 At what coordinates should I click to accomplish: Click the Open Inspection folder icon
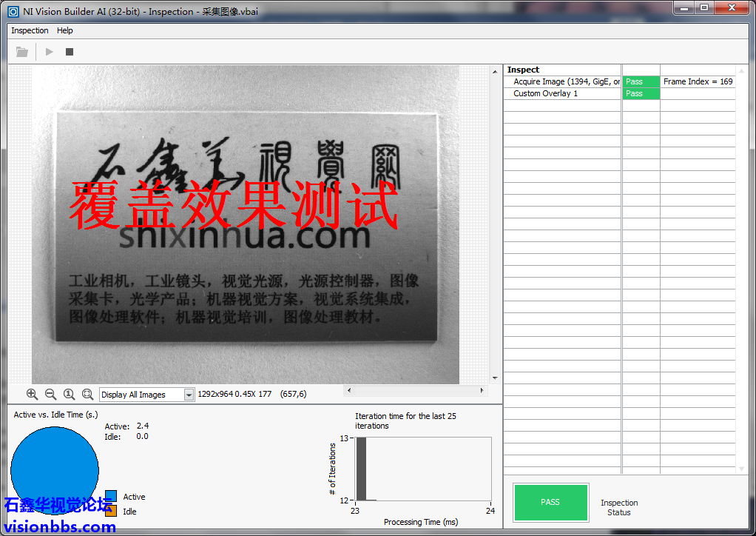(22, 52)
